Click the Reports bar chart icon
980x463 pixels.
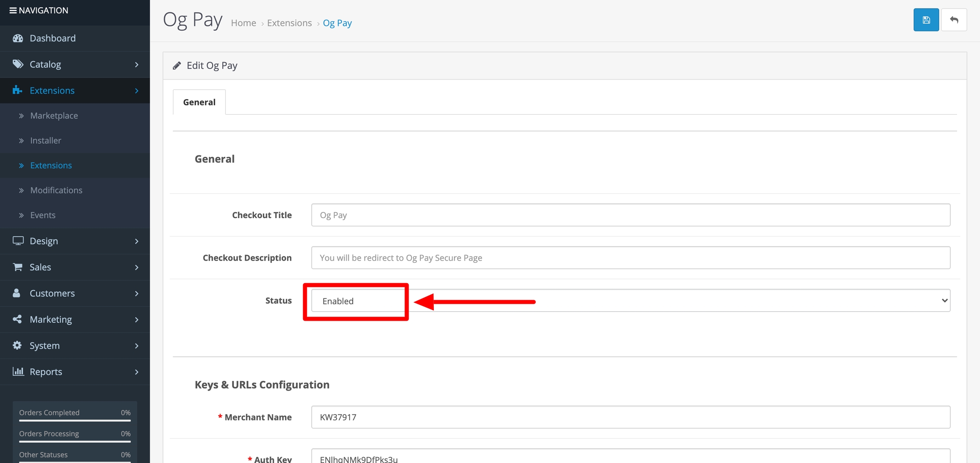[x=18, y=371]
